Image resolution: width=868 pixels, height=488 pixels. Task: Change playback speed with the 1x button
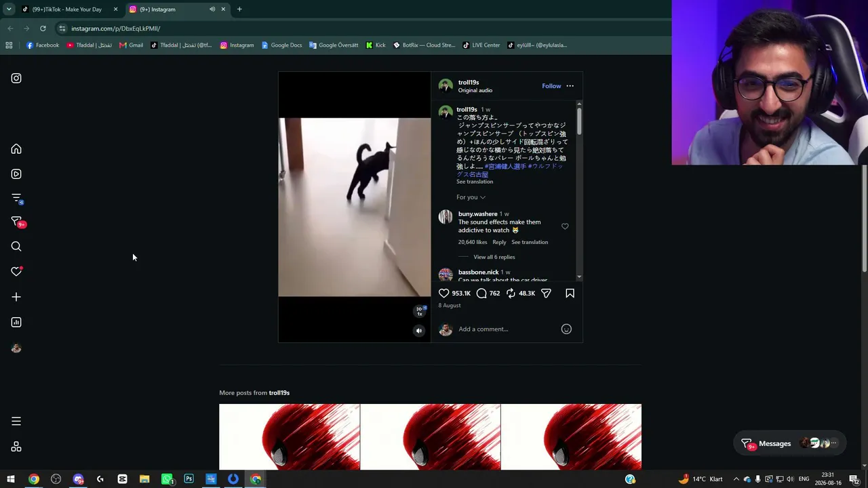point(419,311)
